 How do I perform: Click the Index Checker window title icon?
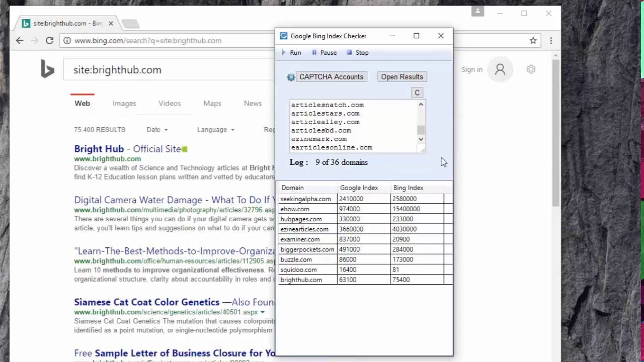284,36
